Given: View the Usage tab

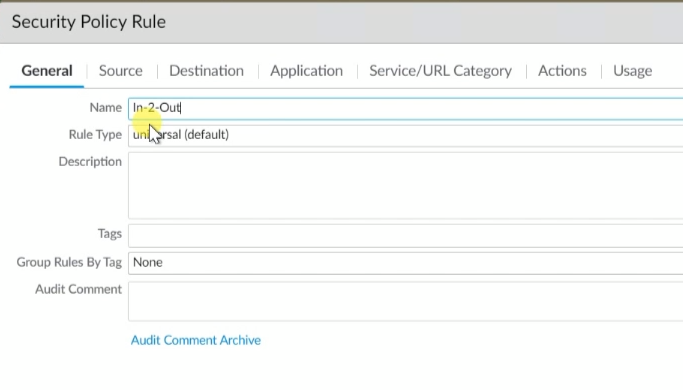Looking at the screenshot, I should pos(632,71).
